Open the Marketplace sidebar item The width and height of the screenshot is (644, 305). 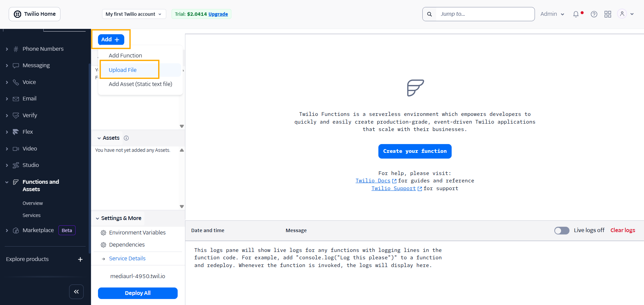(x=38, y=230)
